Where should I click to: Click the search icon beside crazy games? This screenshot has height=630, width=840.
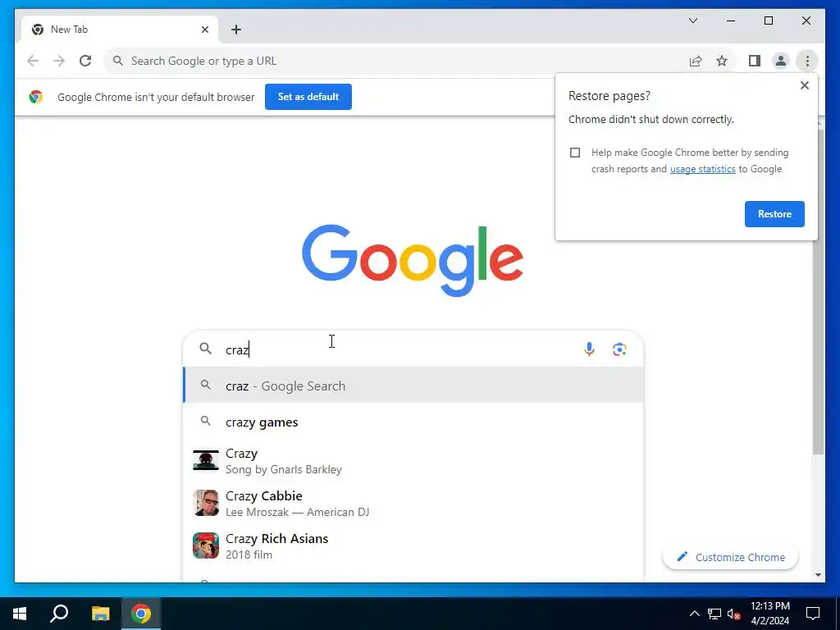point(205,421)
